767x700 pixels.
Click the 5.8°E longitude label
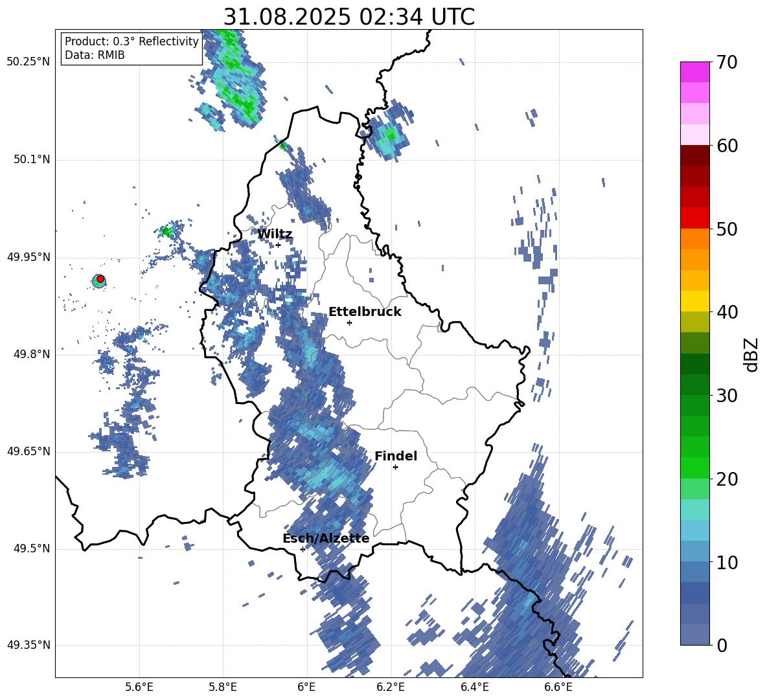(223, 687)
